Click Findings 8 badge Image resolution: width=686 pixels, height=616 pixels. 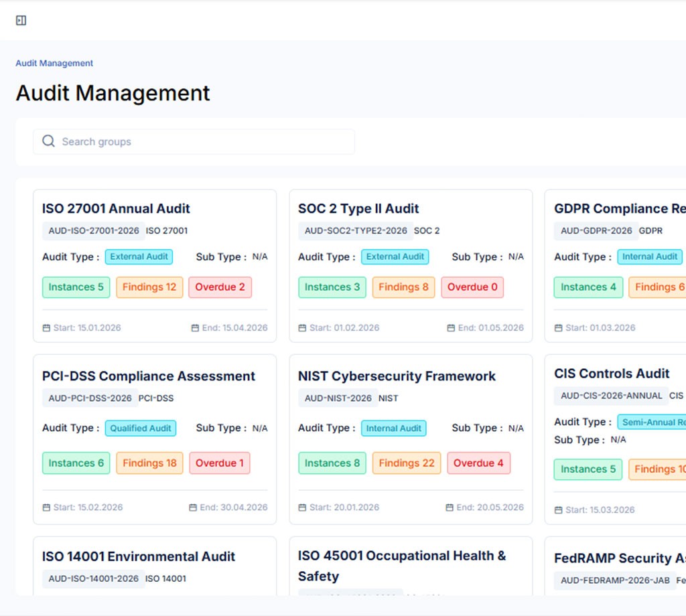[x=403, y=287]
